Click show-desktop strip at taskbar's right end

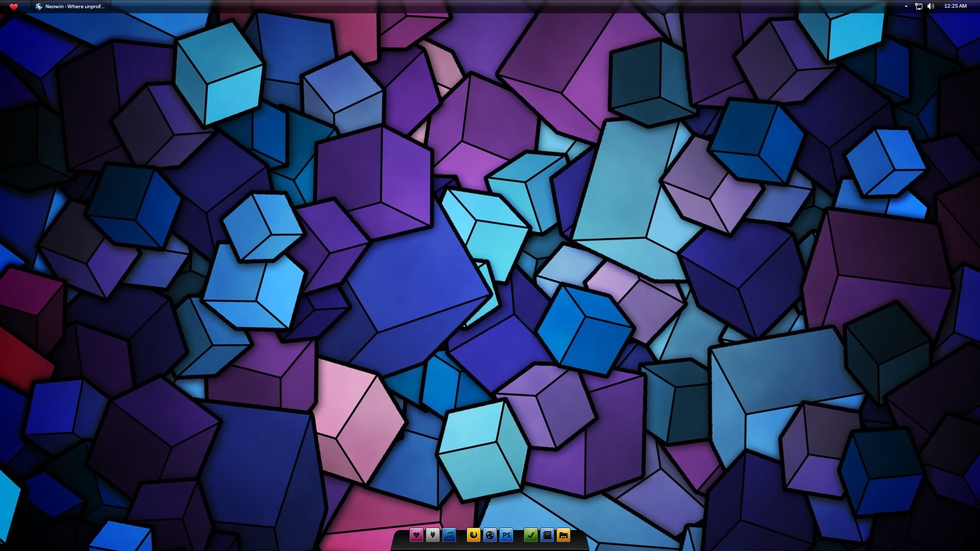click(x=976, y=7)
